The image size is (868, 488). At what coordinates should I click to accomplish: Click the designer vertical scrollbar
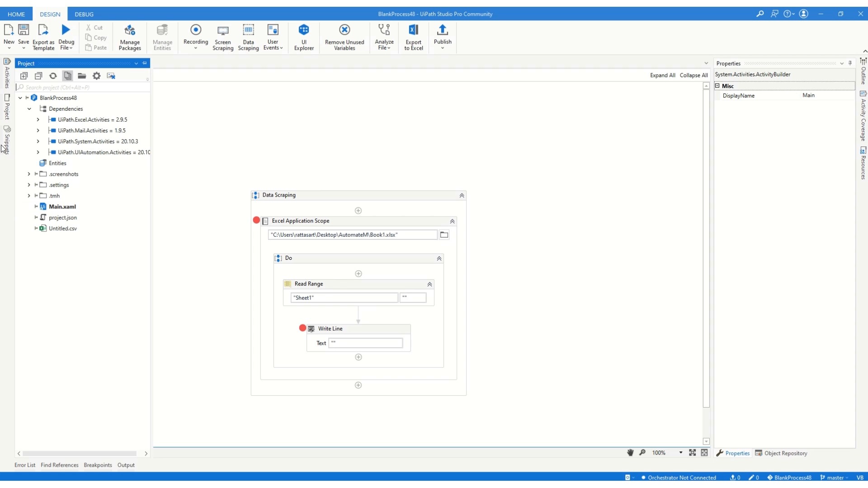tap(706, 249)
